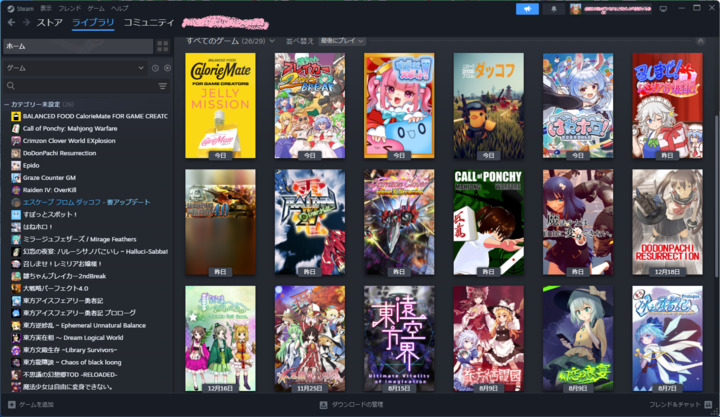Open the ヘルプ menu
The image size is (720, 417).
pos(120,9)
